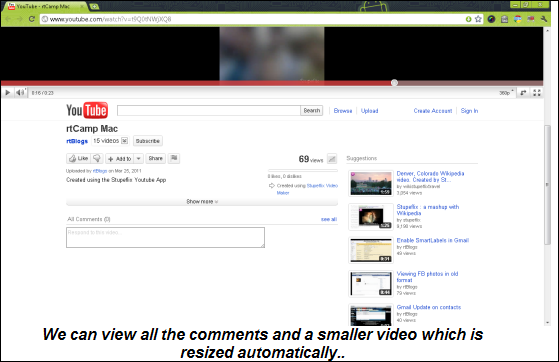The height and width of the screenshot is (362, 559).
Task: Click the Search button
Action: coord(312,111)
